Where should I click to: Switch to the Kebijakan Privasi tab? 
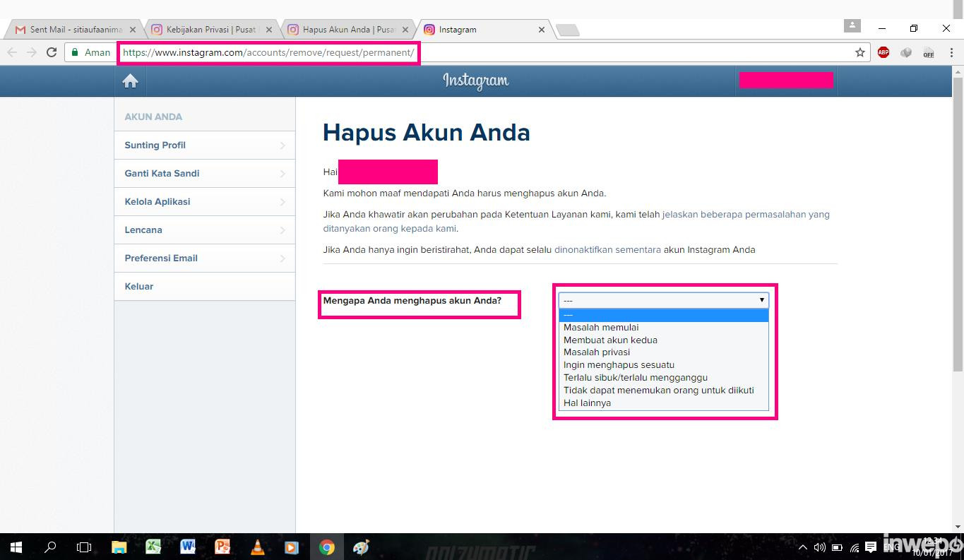click(x=213, y=30)
